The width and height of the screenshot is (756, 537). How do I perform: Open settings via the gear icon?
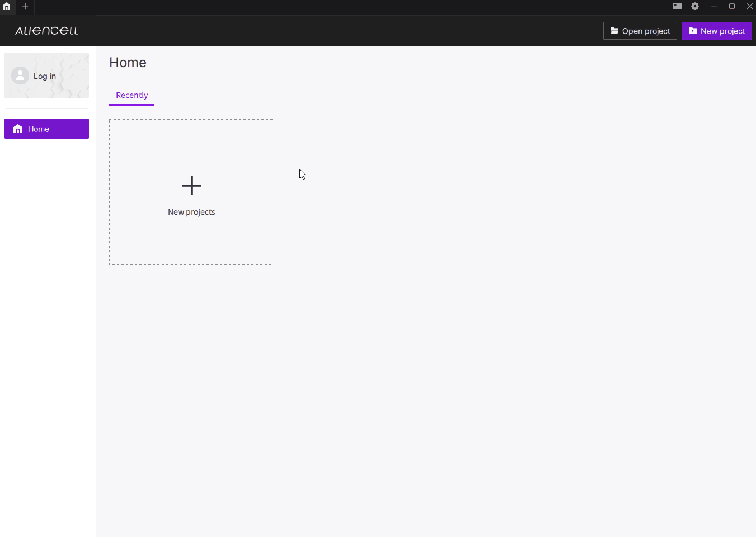pyautogui.click(x=695, y=6)
